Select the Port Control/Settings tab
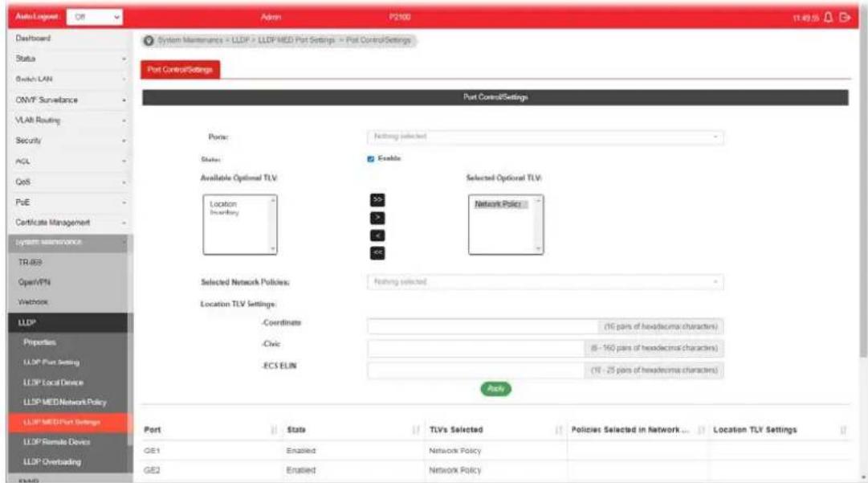Screen dimensions: 868x483 [180, 70]
